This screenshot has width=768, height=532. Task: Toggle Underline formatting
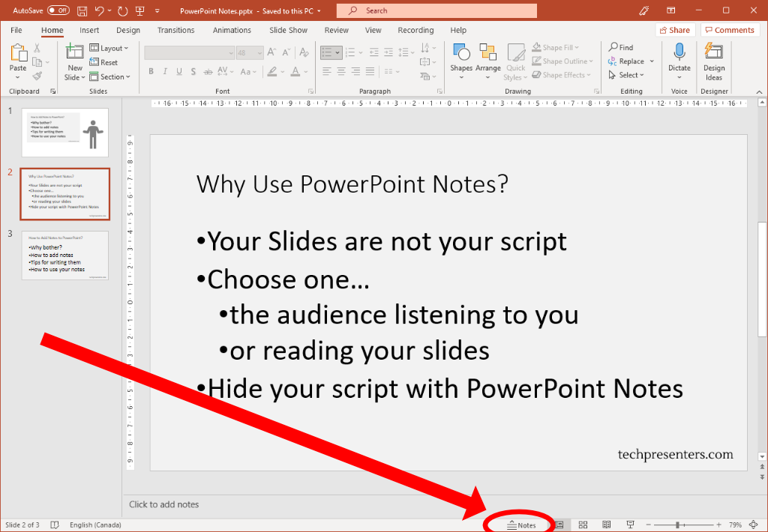coord(179,71)
